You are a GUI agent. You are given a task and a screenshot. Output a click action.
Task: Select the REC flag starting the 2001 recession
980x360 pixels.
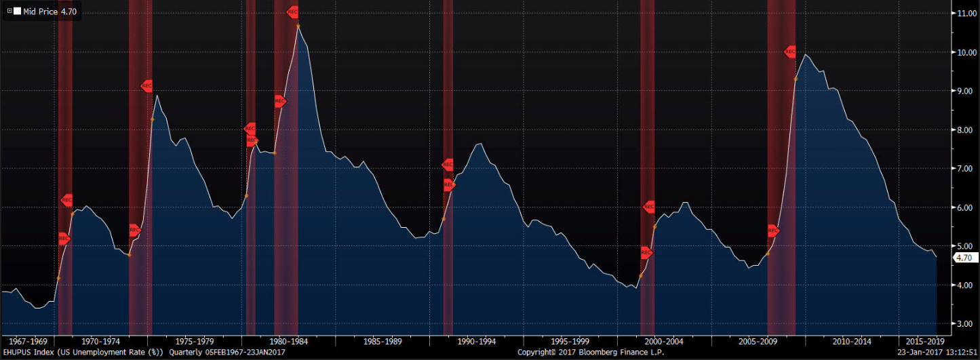[x=646, y=253]
